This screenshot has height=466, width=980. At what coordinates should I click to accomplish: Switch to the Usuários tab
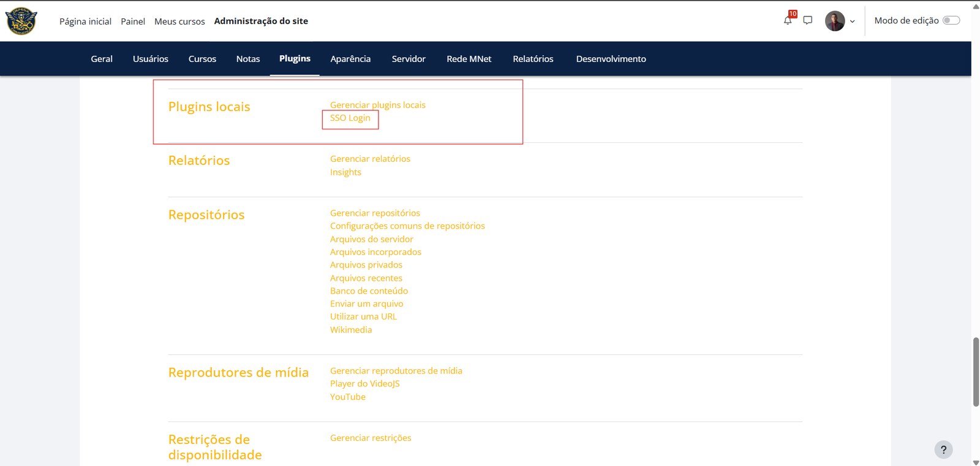coord(151,59)
